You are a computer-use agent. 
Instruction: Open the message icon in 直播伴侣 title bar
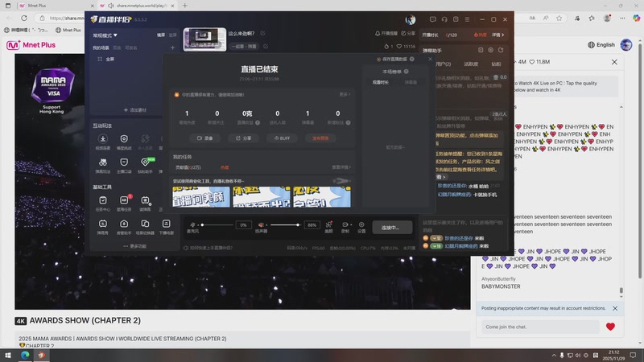pos(433,19)
